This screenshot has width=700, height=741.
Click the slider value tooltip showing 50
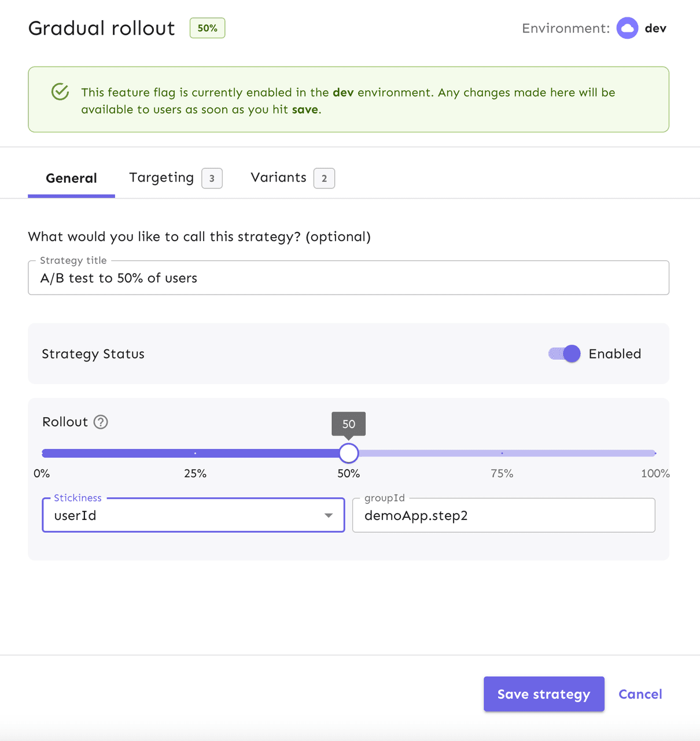[x=348, y=424]
